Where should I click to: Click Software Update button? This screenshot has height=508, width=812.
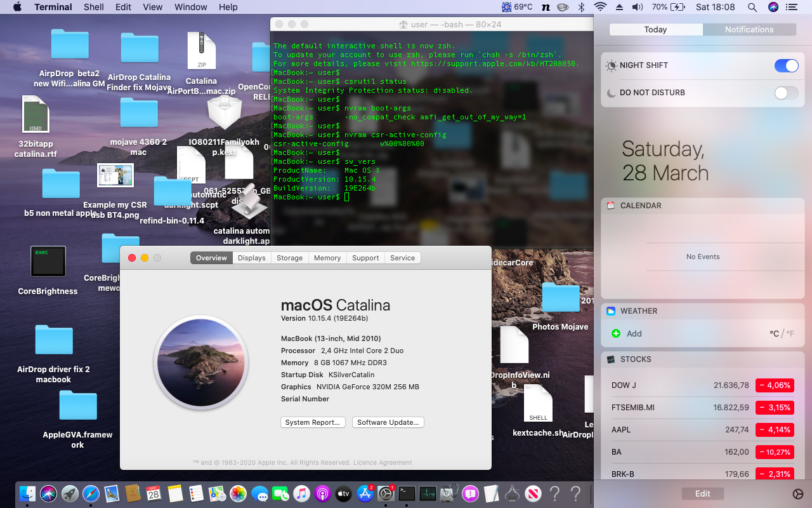click(x=388, y=422)
